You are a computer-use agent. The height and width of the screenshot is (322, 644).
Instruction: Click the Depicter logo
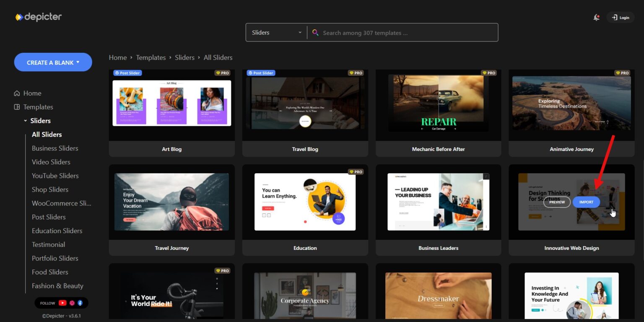[39, 17]
